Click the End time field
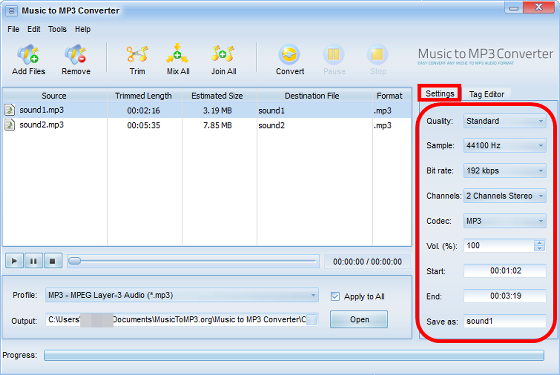Screen dimensions: 560x375 [x=505, y=296]
